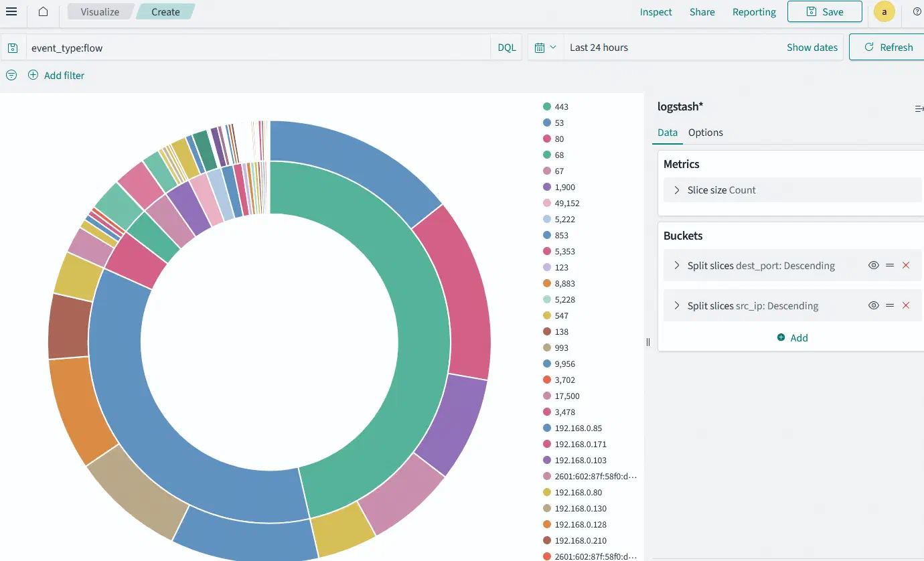
Task: Open the calendar quick date dropdown
Action: coord(546,48)
